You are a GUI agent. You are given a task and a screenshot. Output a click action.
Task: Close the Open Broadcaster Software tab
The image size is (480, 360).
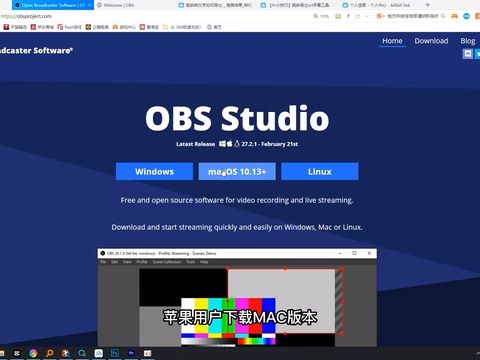point(89,5)
